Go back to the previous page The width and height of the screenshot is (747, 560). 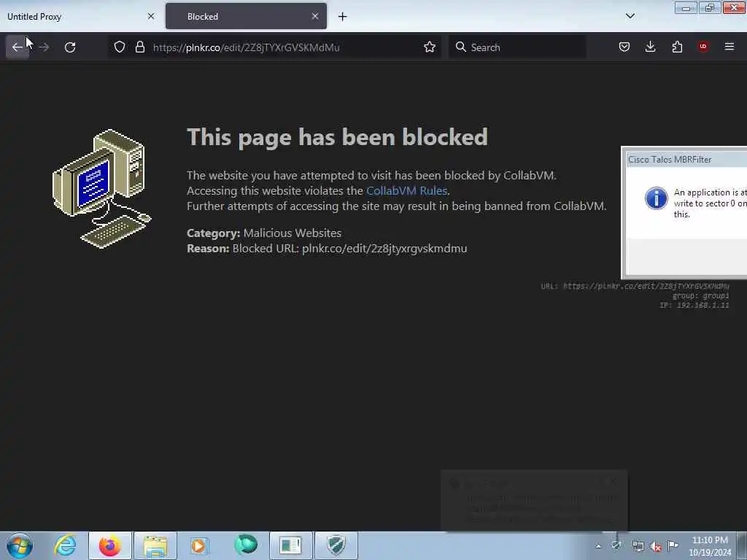pos(18,47)
